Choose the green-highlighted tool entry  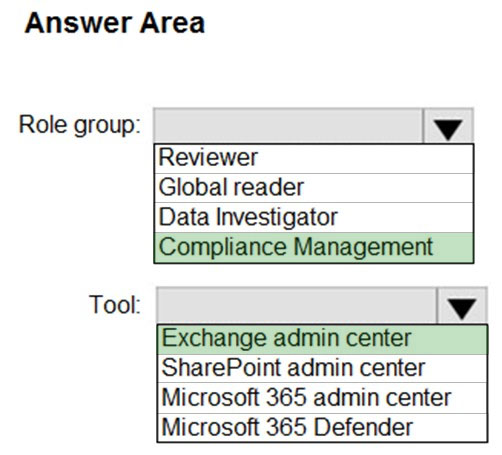(322, 339)
